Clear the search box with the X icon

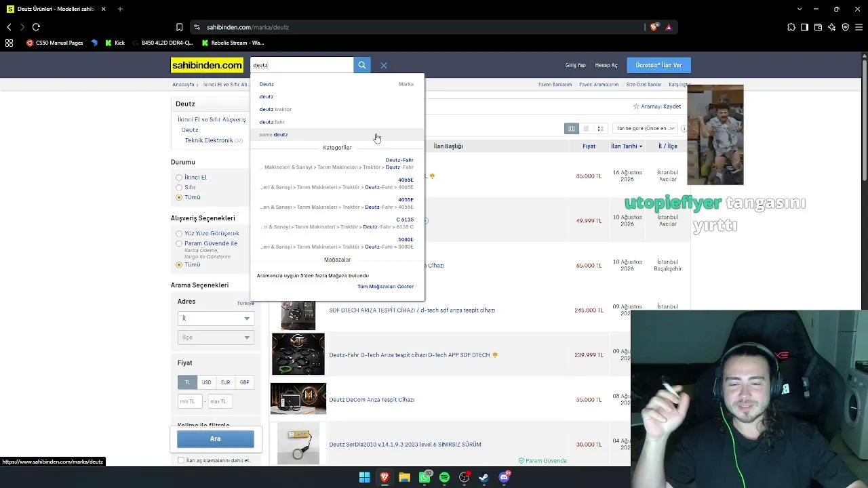tap(384, 66)
